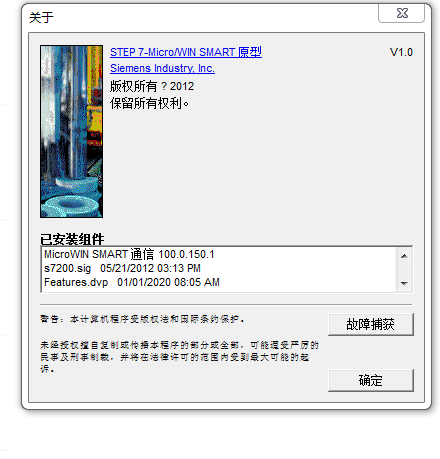Click the 版权所有 2012 copyright text
Image resolution: width=440 pixels, height=459 pixels.
pyautogui.click(x=152, y=86)
